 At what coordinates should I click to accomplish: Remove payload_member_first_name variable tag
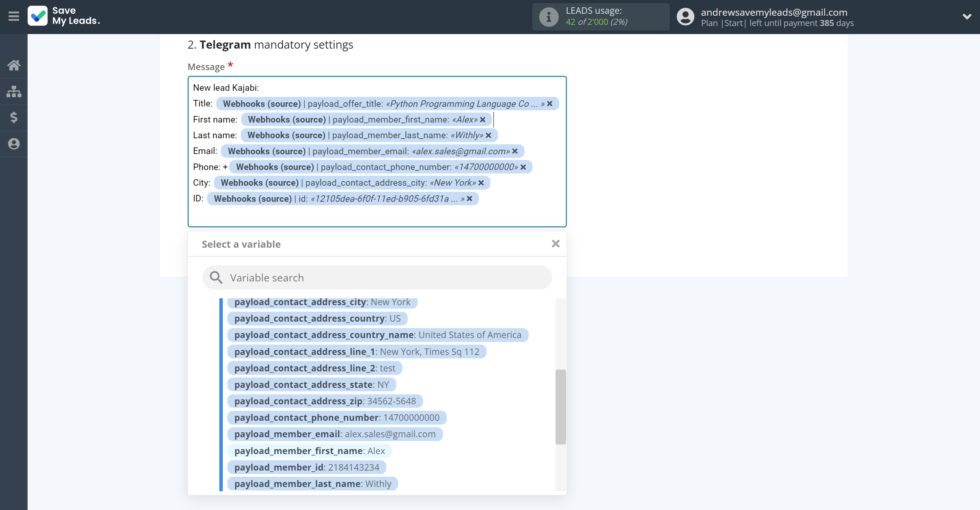tap(483, 120)
